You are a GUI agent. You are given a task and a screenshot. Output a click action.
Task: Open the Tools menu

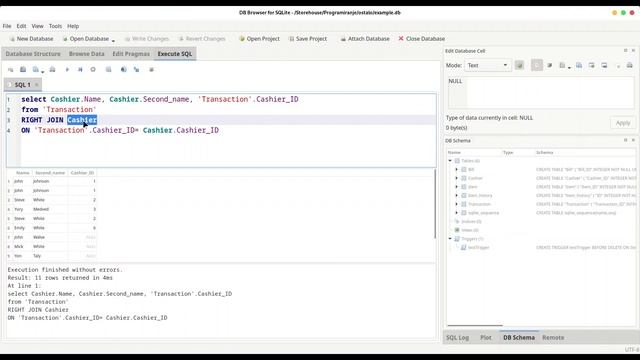click(55, 26)
